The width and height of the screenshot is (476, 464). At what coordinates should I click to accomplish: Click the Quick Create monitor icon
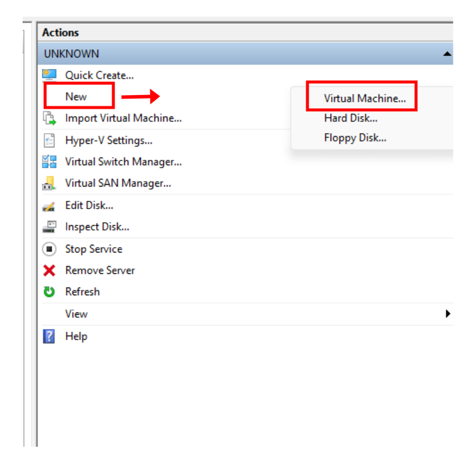(x=49, y=75)
